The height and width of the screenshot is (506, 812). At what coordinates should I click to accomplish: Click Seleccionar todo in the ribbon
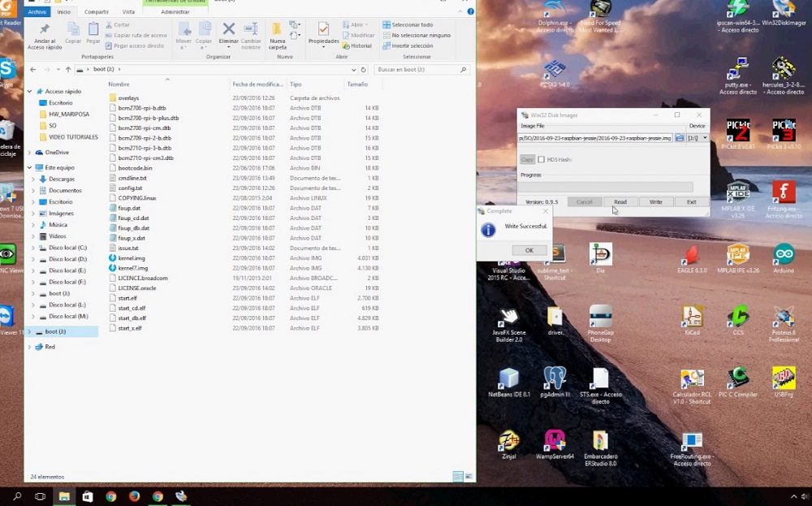(x=408, y=25)
